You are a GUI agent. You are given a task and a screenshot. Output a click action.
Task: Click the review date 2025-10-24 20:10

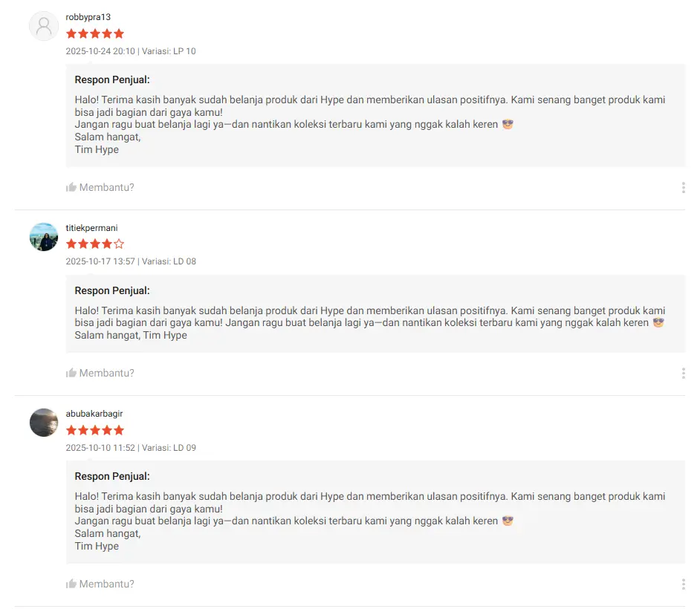tap(100, 51)
